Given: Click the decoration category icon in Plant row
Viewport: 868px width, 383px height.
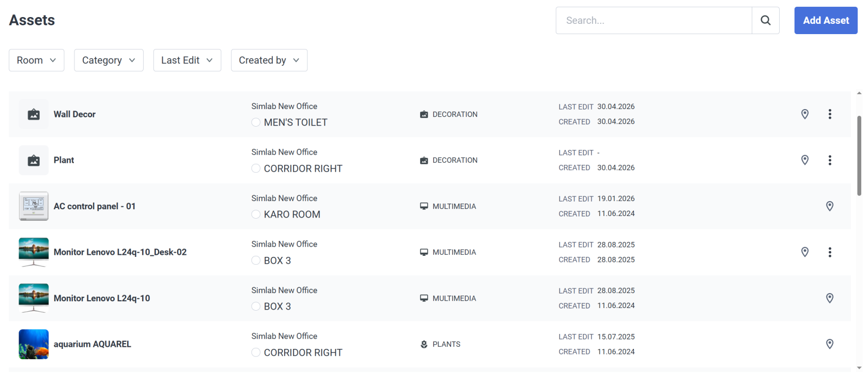Looking at the screenshot, I should [x=424, y=160].
